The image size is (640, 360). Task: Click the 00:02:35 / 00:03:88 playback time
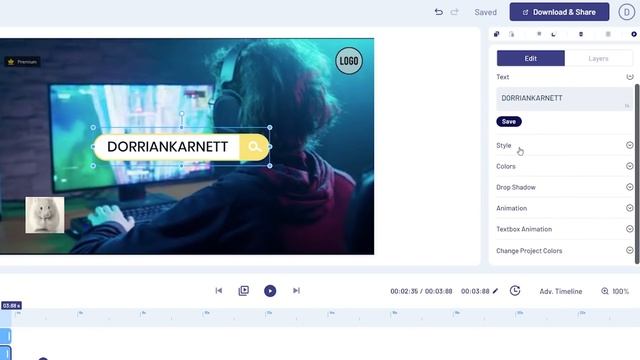[x=421, y=291]
